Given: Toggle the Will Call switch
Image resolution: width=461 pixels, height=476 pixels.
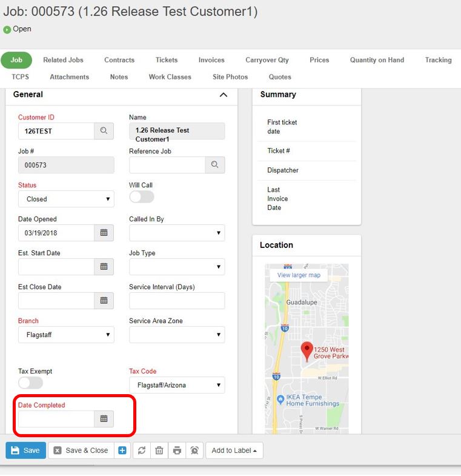Looking at the screenshot, I should pos(142,197).
